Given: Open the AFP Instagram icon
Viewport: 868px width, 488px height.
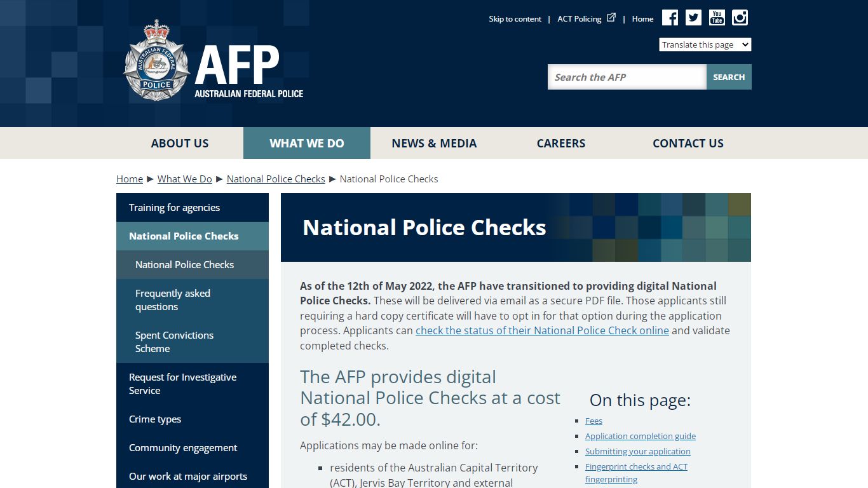Looking at the screenshot, I should (x=740, y=18).
